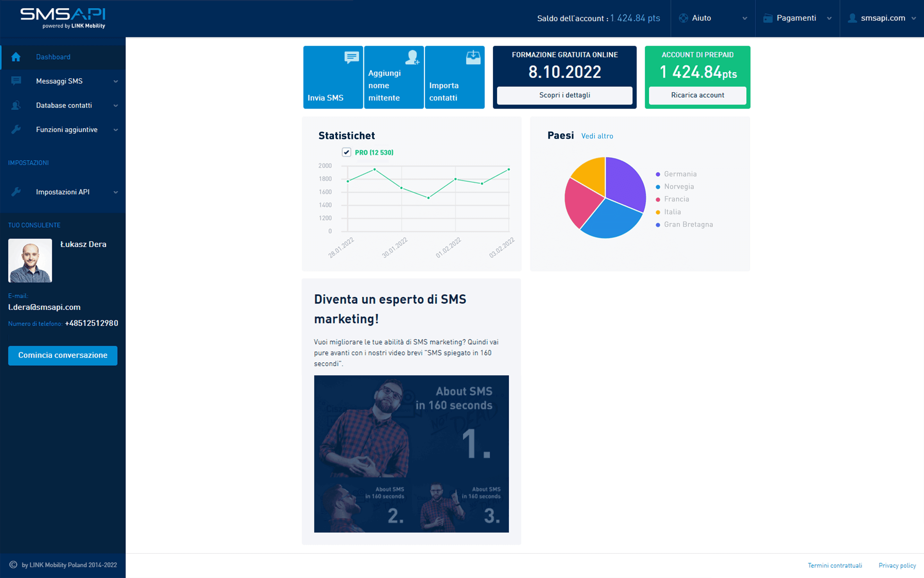Select Messaggi SMS in the sidebar
The width and height of the screenshot is (924, 578).
[63, 81]
